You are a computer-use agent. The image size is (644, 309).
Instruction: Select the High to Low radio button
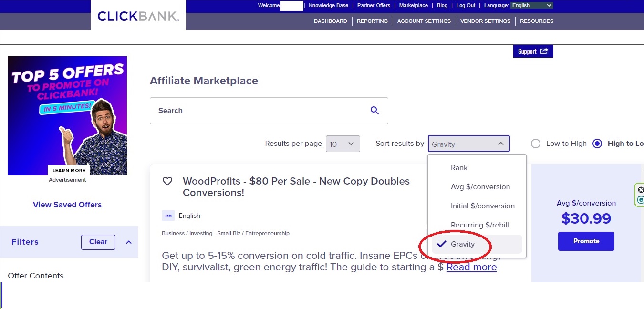click(597, 144)
